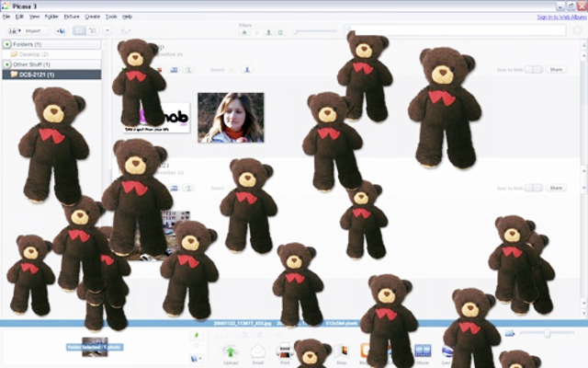The height and width of the screenshot is (368, 588).
Task: Collapse the Other Stuff section
Action: [x=7, y=64]
